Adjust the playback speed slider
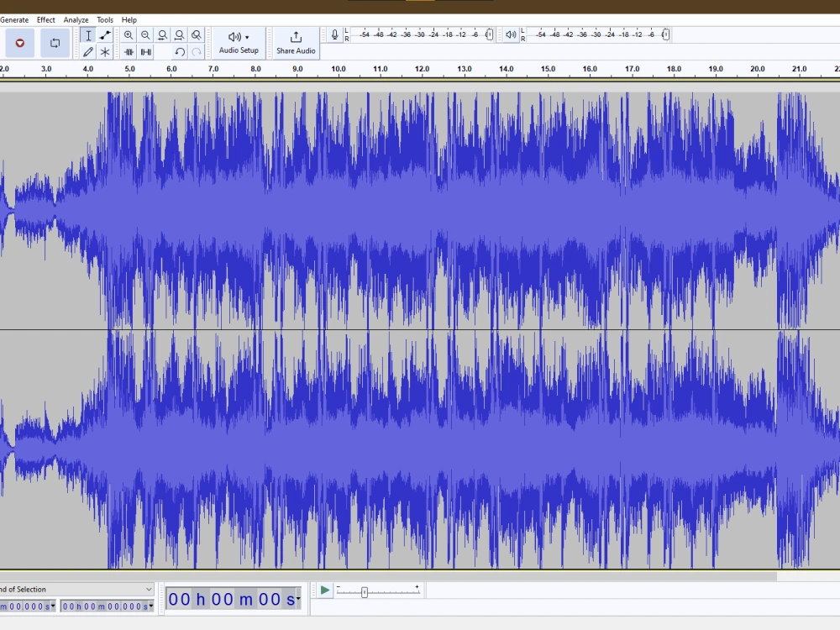Image resolution: width=840 pixels, height=630 pixels. pyautogui.click(x=365, y=592)
